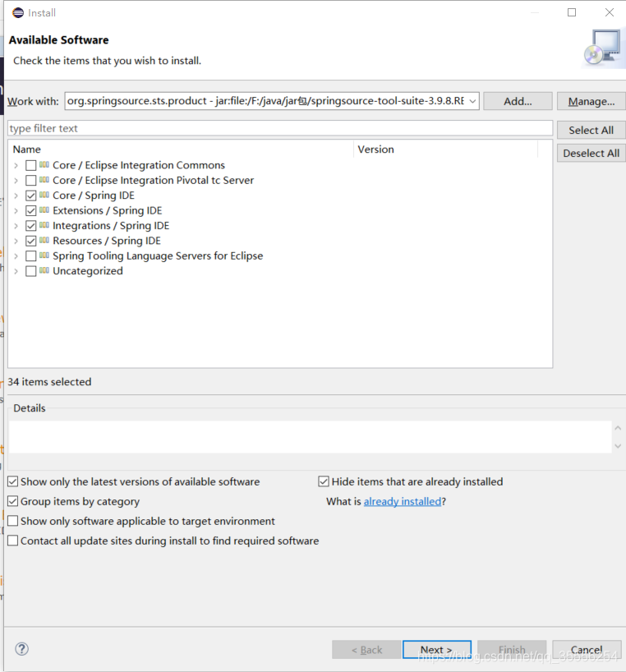Uncheck the Core / Spring IDE checkbox

31,196
